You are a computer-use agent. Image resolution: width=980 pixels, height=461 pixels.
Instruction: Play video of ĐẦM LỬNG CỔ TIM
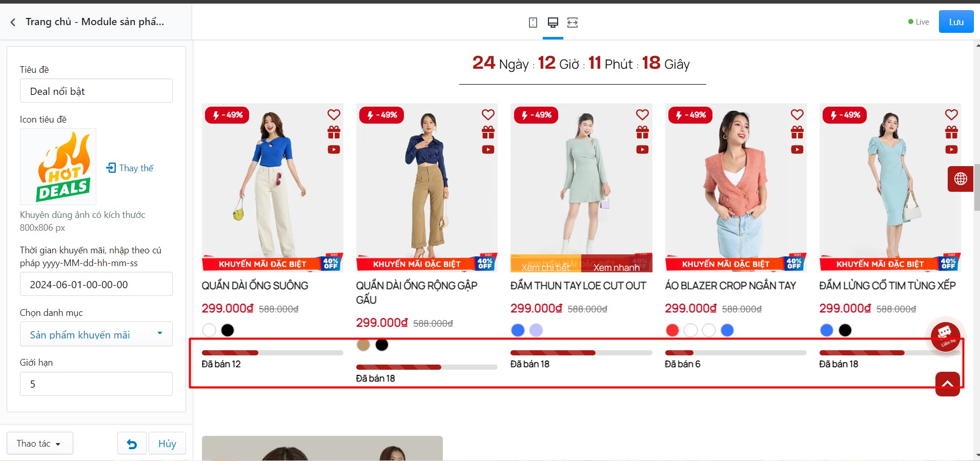951,150
